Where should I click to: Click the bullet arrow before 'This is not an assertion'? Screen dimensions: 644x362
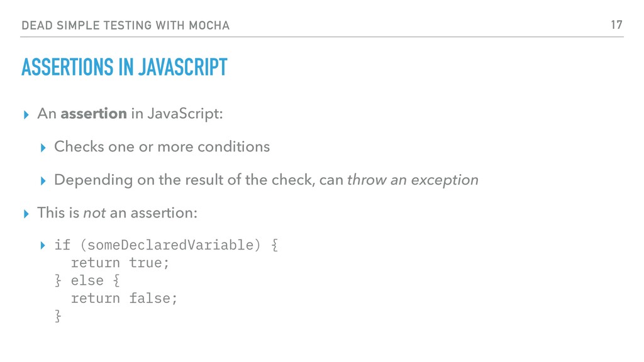click(26, 214)
